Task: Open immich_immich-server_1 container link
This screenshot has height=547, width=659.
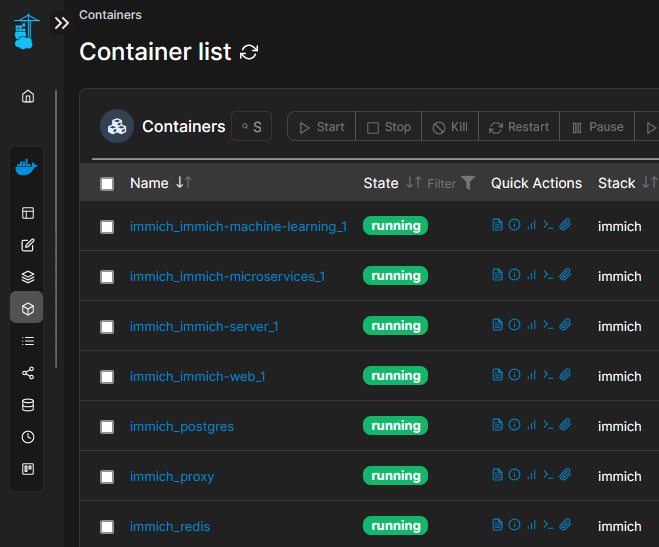Action: (x=204, y=326)
